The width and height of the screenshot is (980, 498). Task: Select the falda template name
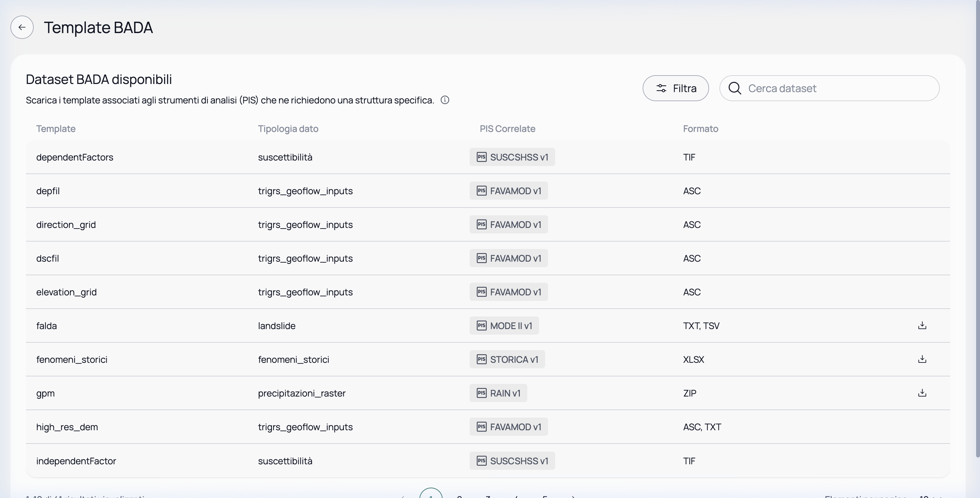(x=46, y=326)
